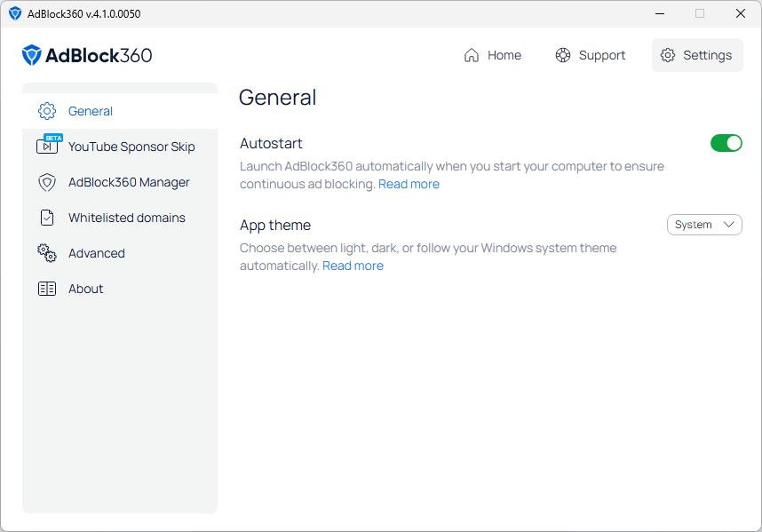The height and width of the screenshot is (532, 762).
Task: Click the Home house icon
Action: pyautogui.click(x=472, y=55)
